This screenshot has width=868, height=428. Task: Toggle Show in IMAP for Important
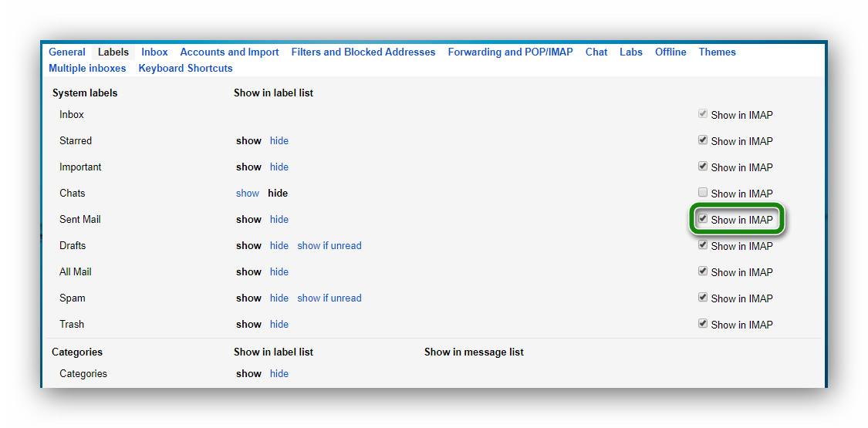click(703, 167)
